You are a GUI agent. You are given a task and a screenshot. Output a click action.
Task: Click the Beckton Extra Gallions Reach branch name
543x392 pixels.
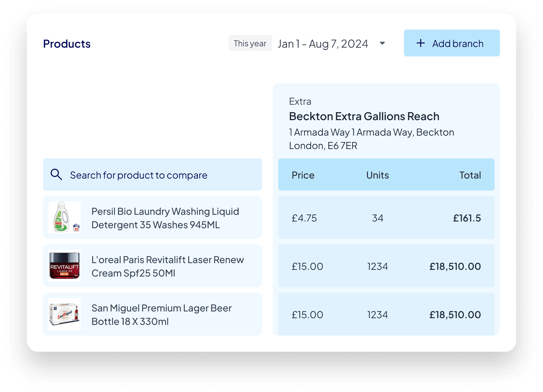[x=364, y=116]
